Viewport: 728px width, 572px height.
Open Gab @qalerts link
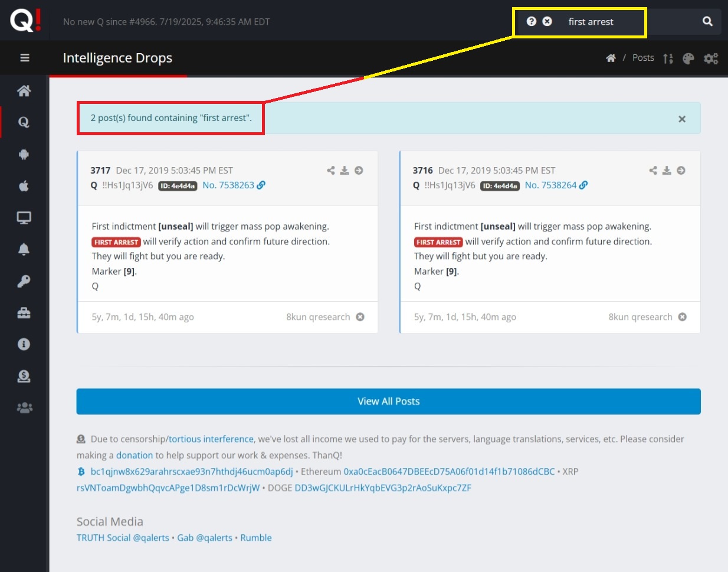click(205, 538)
